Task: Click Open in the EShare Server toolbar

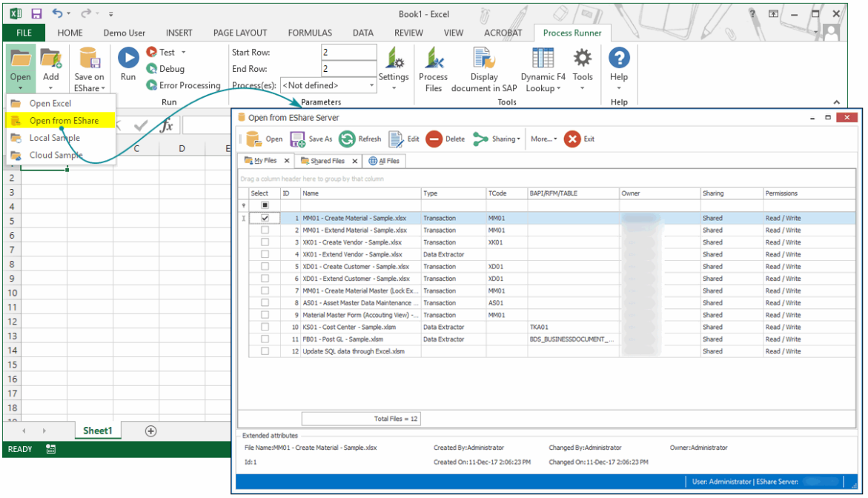Action: point(265,139)
